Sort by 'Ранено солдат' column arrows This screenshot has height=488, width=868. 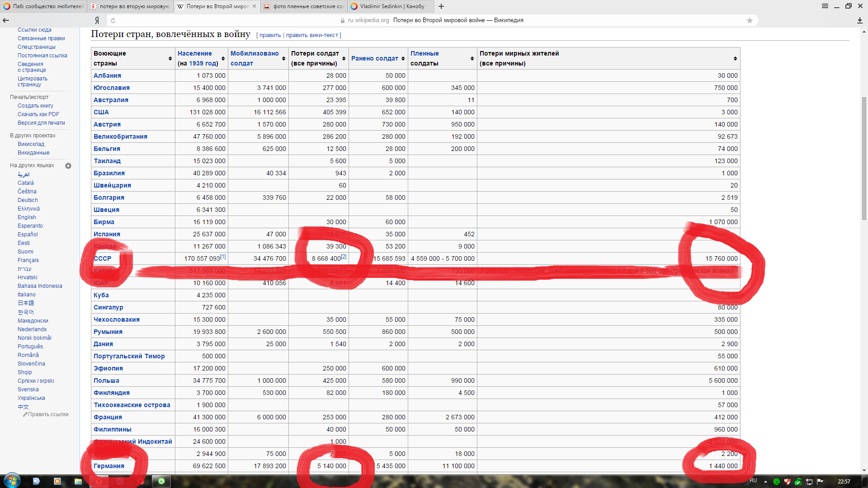tap(403, 59)
